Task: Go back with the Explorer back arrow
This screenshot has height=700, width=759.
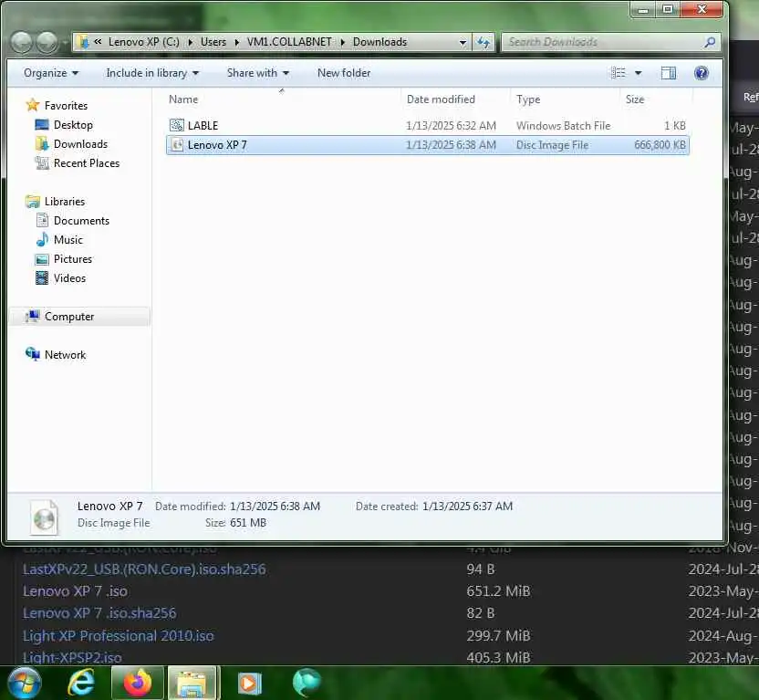Action: pyautogui.click(x=21, y=42)
